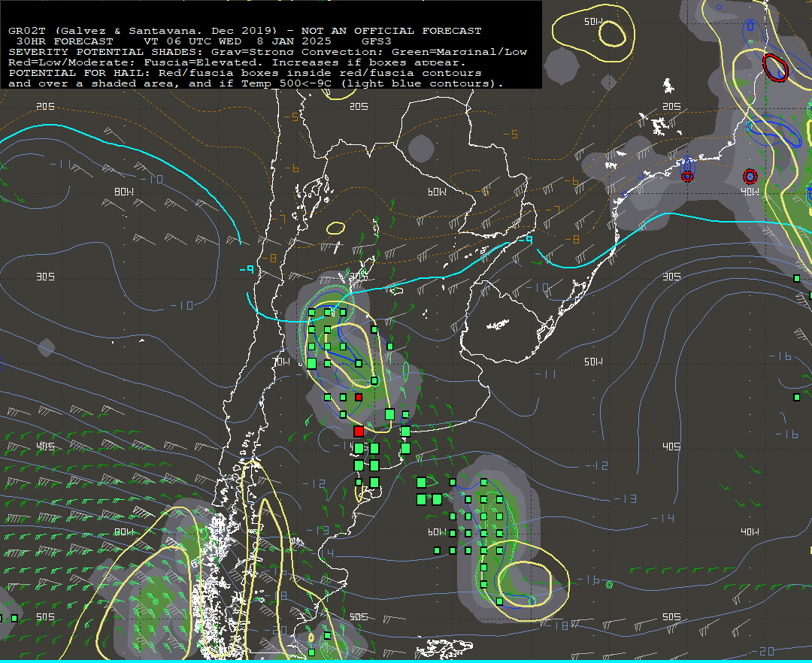
Task: Click the 'SEVERITY POTENTIAL SHADES' legend line
Action: [x=268, y=52]
